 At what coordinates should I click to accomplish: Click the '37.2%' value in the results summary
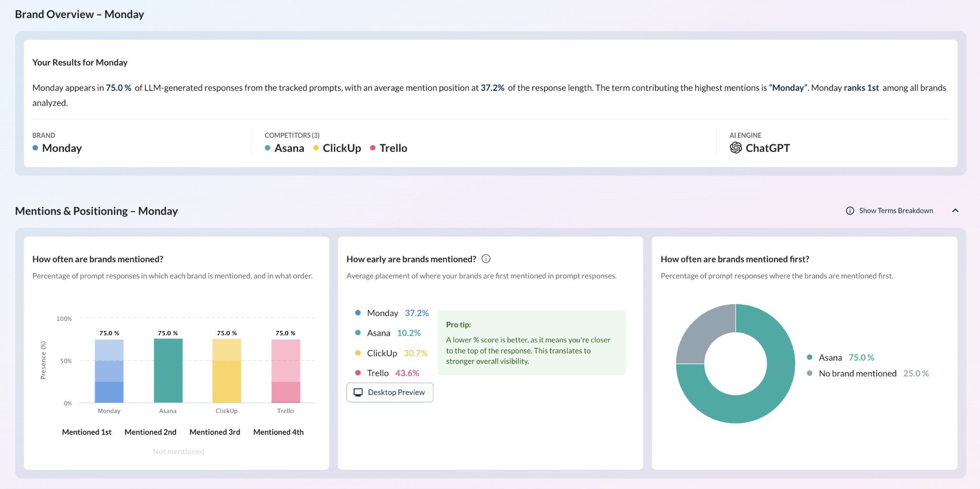[492, 88]
